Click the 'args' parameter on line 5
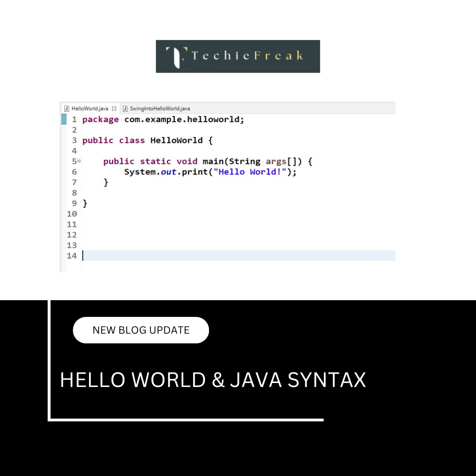The width and height of the screenshot is (476, 476). pyautogui.click(x=276, y=162)
